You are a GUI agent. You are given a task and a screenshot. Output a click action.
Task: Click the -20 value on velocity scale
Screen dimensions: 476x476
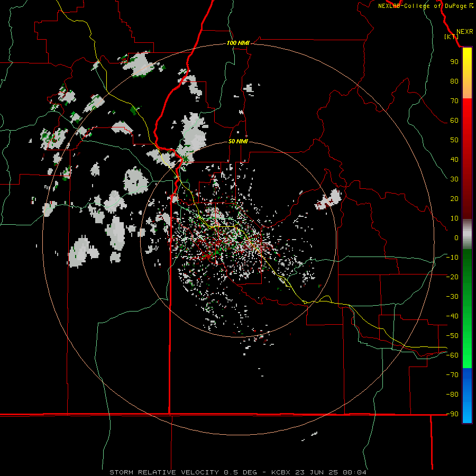click(452, 277)
